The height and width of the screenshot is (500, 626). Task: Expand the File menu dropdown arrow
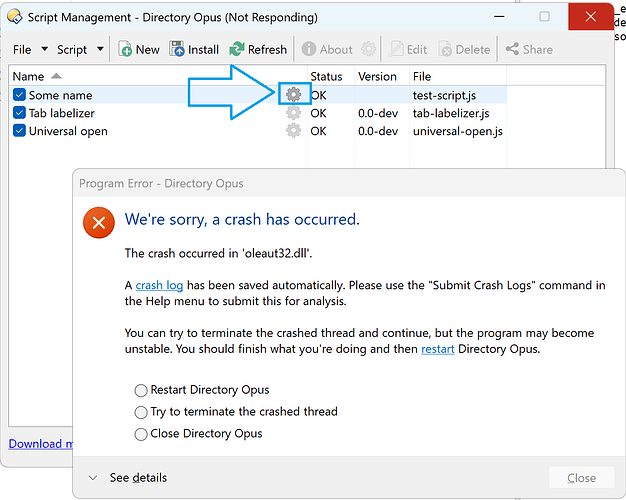coord(45,49)
